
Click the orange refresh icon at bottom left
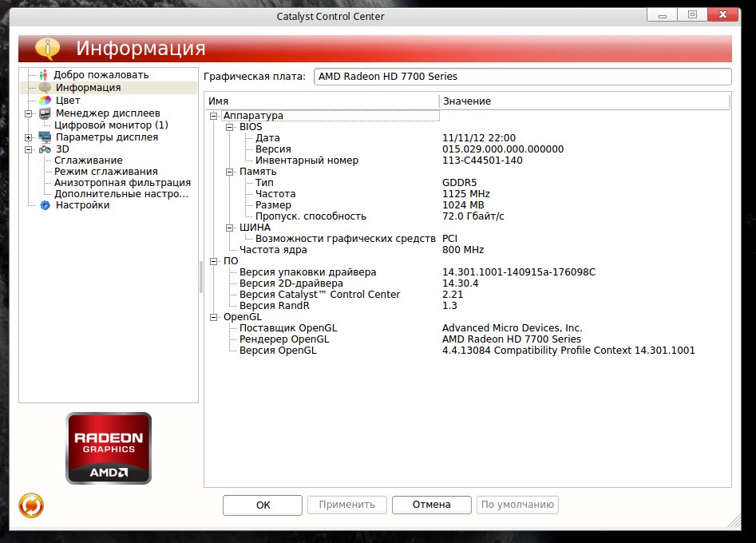(31, 505)
